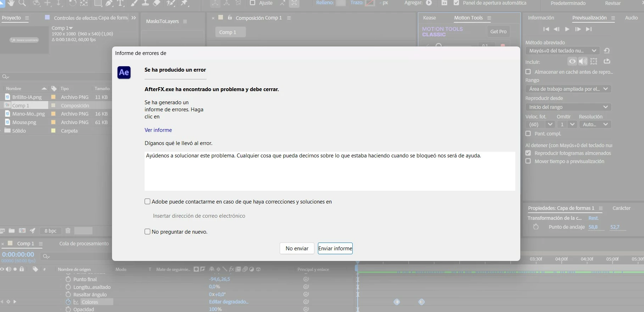Toggle include overlays icon in preview
The width and height of the screenshot is (644, 312).
(594, 61)
